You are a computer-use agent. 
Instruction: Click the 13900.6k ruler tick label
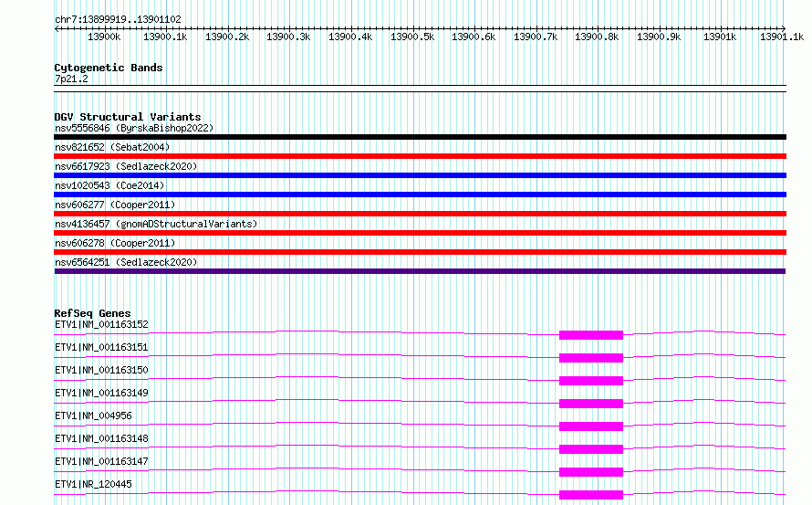pos(474,37)
